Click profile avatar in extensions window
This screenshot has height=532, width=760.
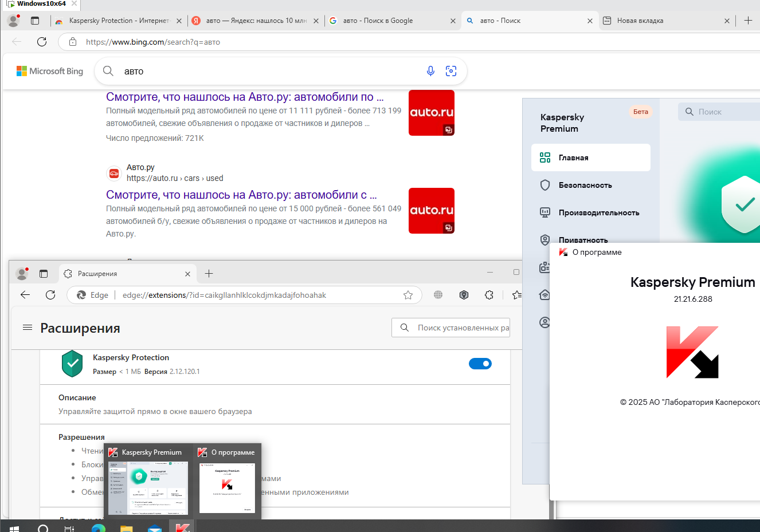click(22, 274)
